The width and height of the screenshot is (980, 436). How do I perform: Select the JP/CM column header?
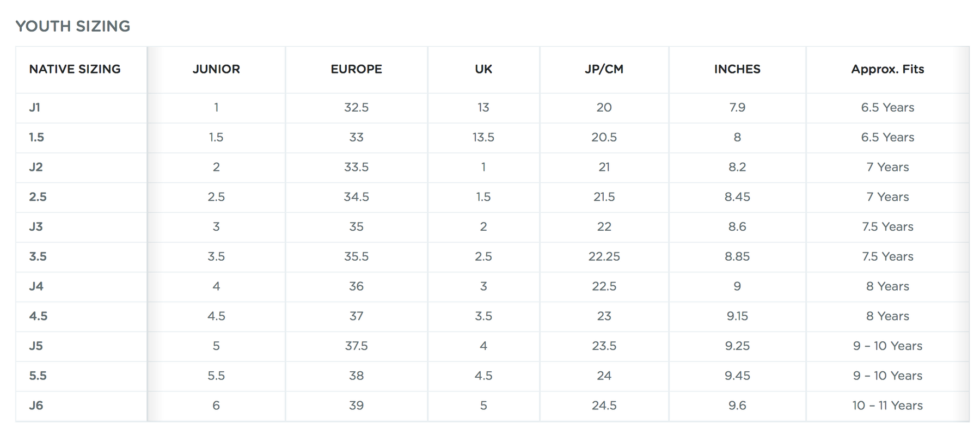[604, 69]
